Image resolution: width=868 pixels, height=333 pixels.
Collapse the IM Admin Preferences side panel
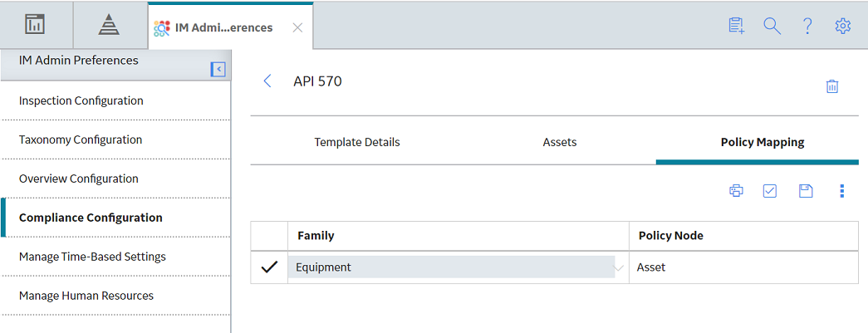[x=218, y=69]
